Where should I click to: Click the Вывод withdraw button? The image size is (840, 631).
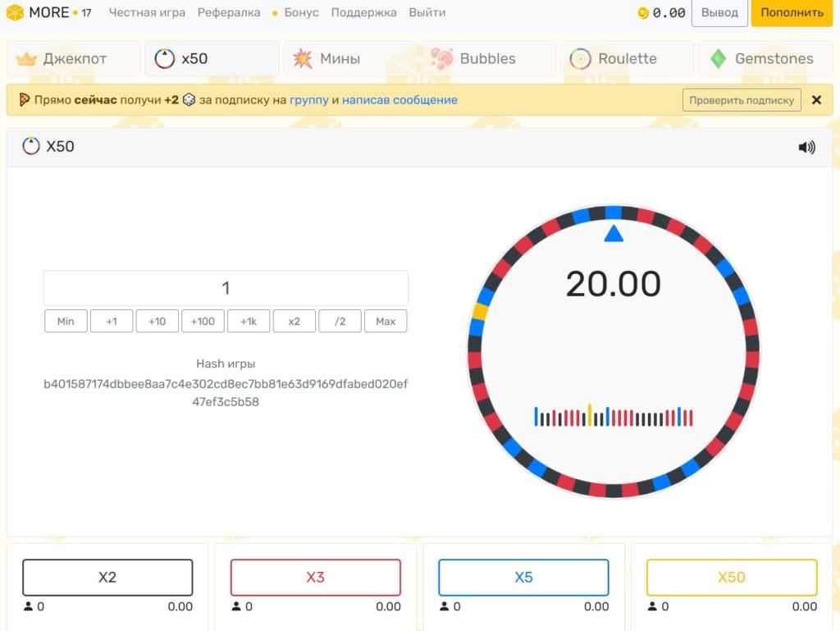coord(719,13)
